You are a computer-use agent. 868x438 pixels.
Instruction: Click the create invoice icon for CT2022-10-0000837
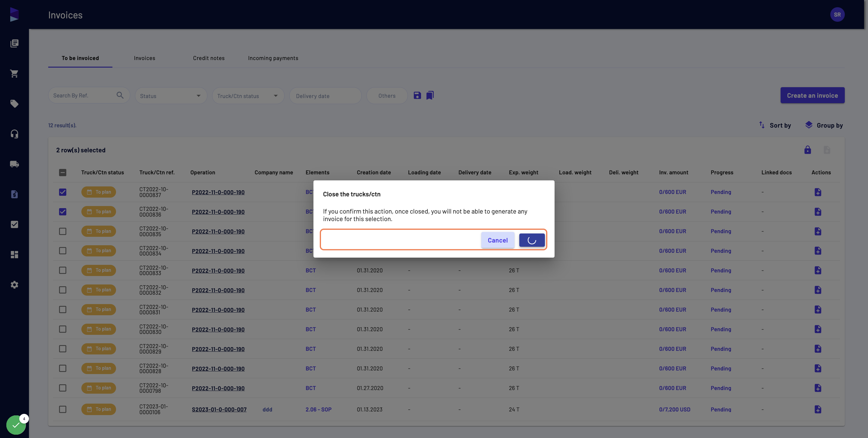818,192
